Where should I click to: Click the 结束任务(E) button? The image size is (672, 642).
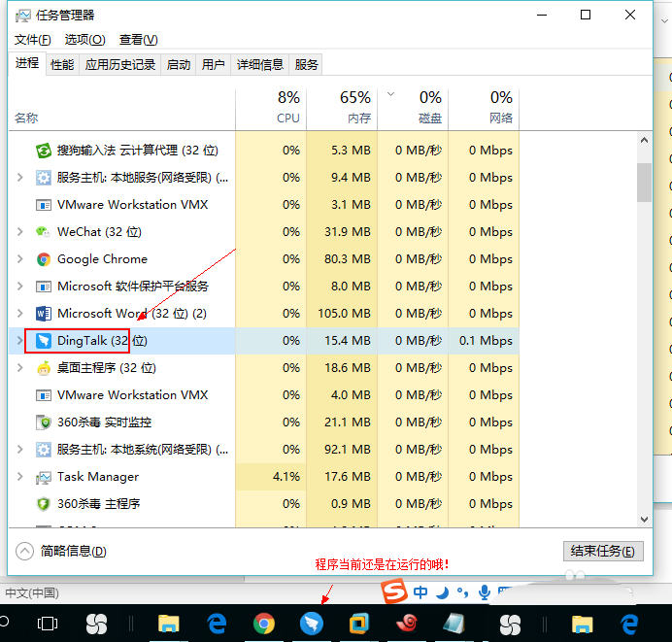603,551
